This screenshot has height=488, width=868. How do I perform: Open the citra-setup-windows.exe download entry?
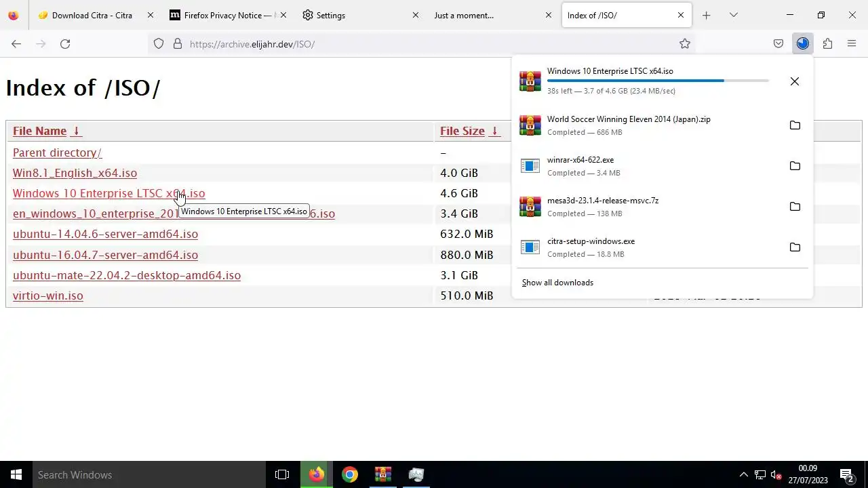click(x=648, y=247)
